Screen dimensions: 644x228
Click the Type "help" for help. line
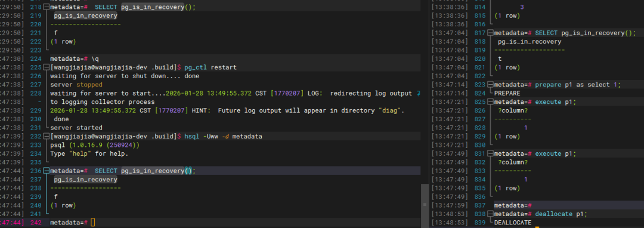89,153
